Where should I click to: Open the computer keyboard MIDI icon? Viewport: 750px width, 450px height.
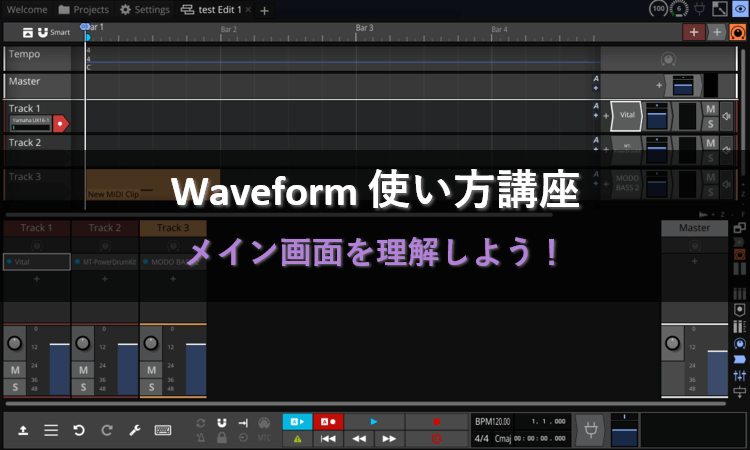(x=163, y=430)
